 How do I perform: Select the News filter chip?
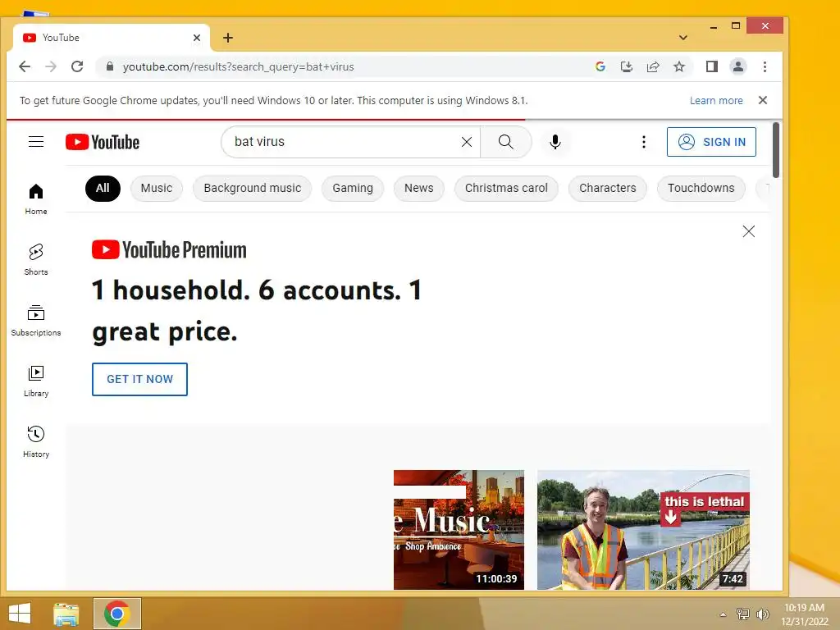(419, 188)
